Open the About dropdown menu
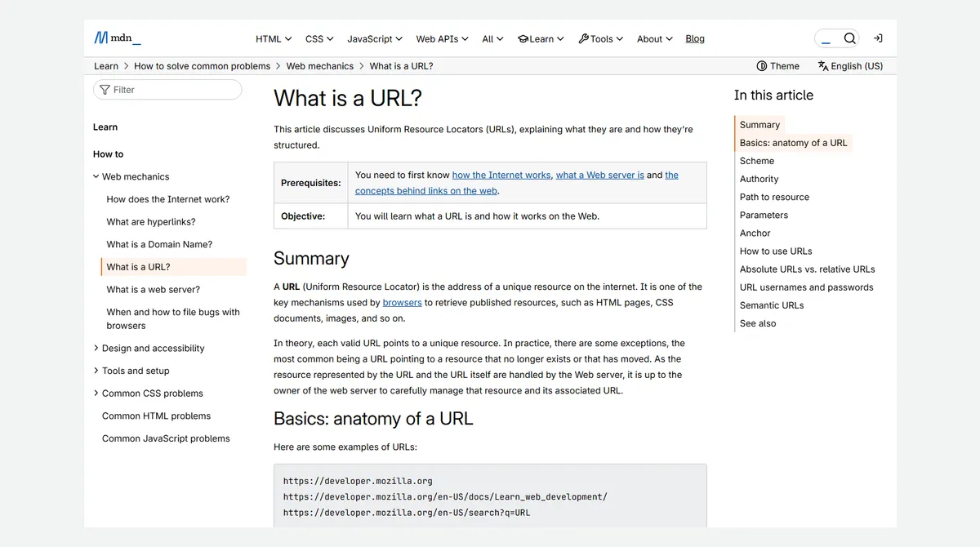 pyautogui.click(x=655, y=38)
